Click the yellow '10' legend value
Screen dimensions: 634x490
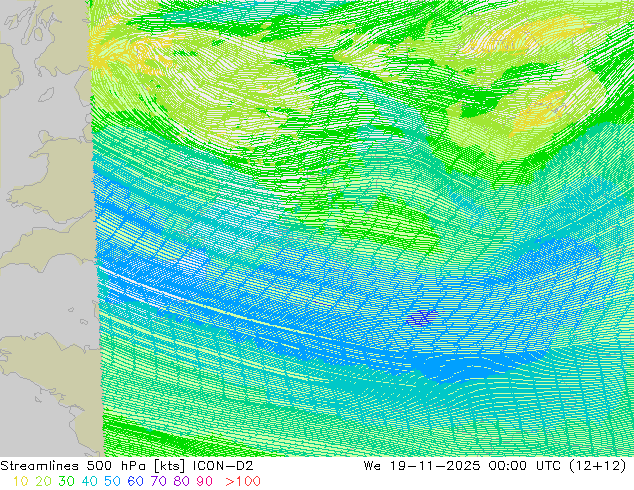coord(20,481)
